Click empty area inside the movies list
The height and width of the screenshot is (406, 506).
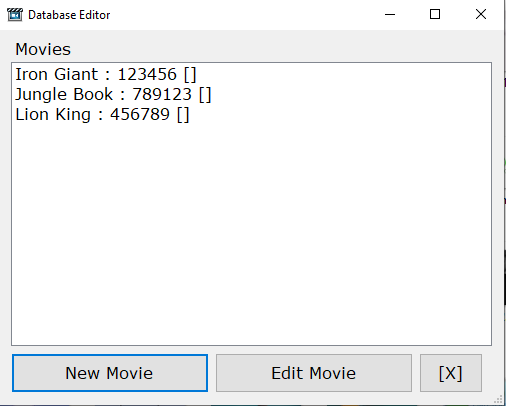[251, 233]
